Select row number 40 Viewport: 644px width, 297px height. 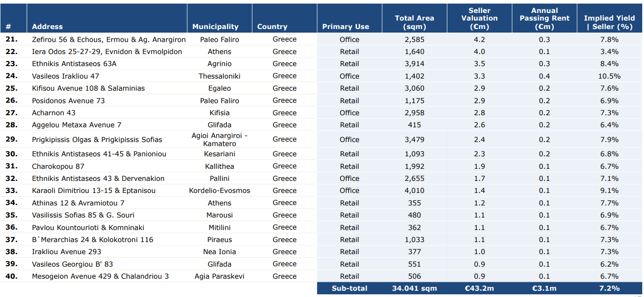pyautogui.click(x=12, y=276)
